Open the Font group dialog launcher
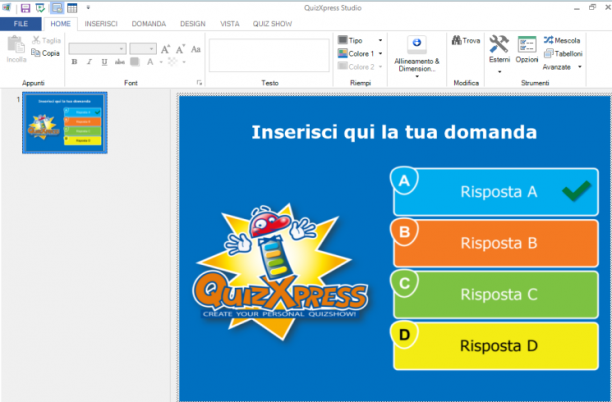The width and height of the screenshot is (612, 402). coord(199,82)
